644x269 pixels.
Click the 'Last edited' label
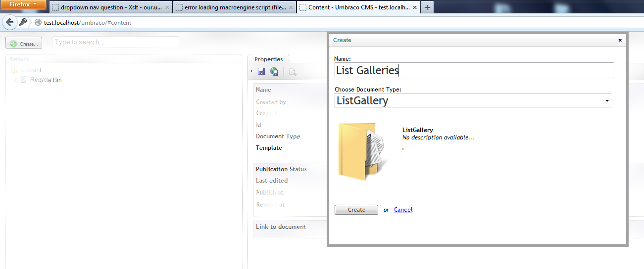point(272,180)
